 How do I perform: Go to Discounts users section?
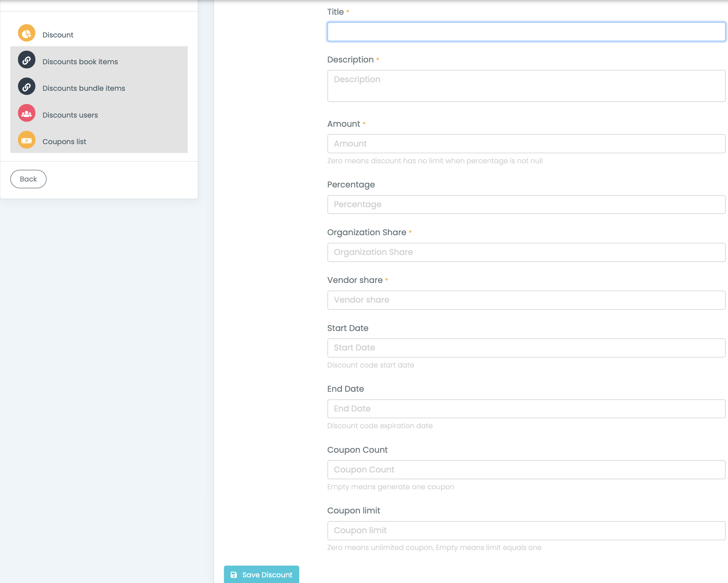click(x=70, y=115)
